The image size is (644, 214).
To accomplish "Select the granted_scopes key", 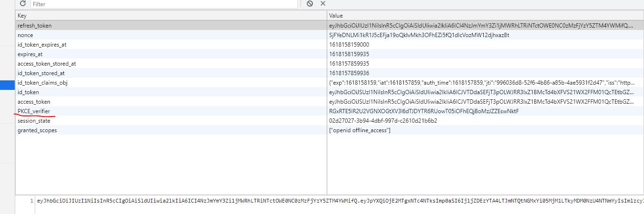I will (x=37, y=130).
